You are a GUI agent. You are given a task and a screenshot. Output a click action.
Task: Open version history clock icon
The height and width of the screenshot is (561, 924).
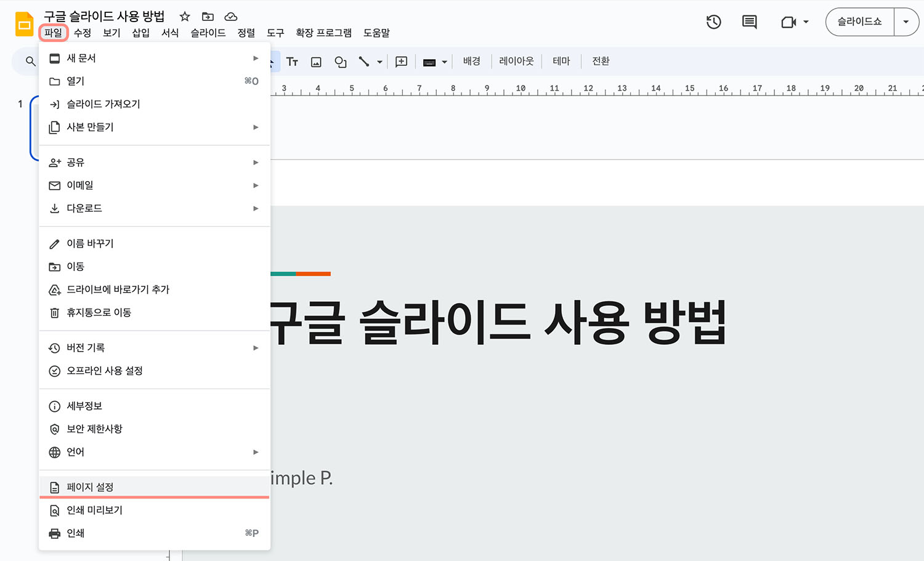pyautogui.click(x=713, y=22)
